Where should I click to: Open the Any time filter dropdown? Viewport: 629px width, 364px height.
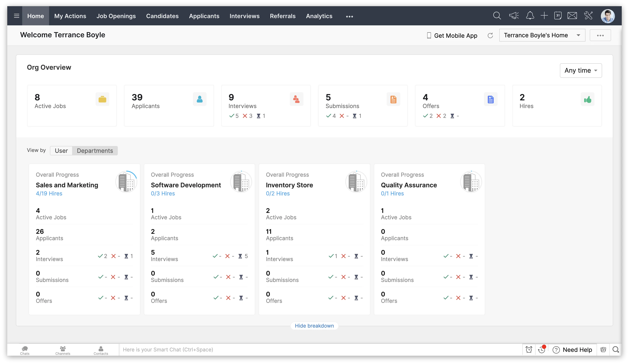581,71
